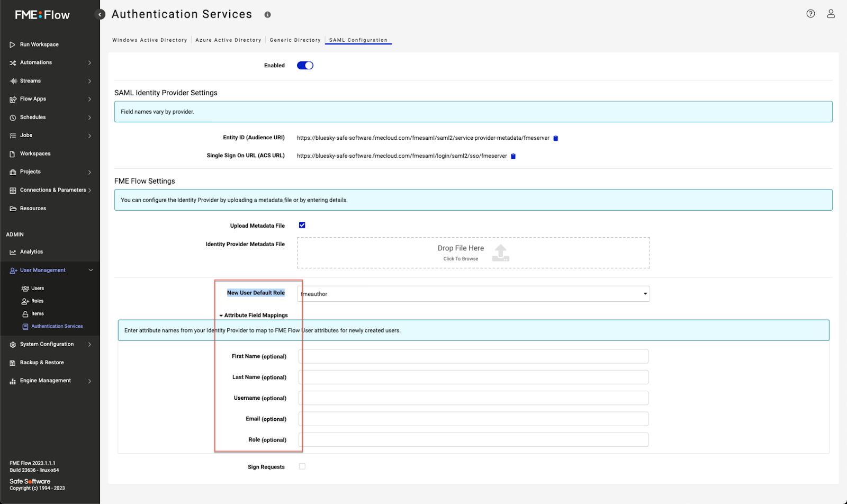This screenshot has width=847, height=504.
Task: Open the Analytics admin section
Action: (x=31, y=251)
